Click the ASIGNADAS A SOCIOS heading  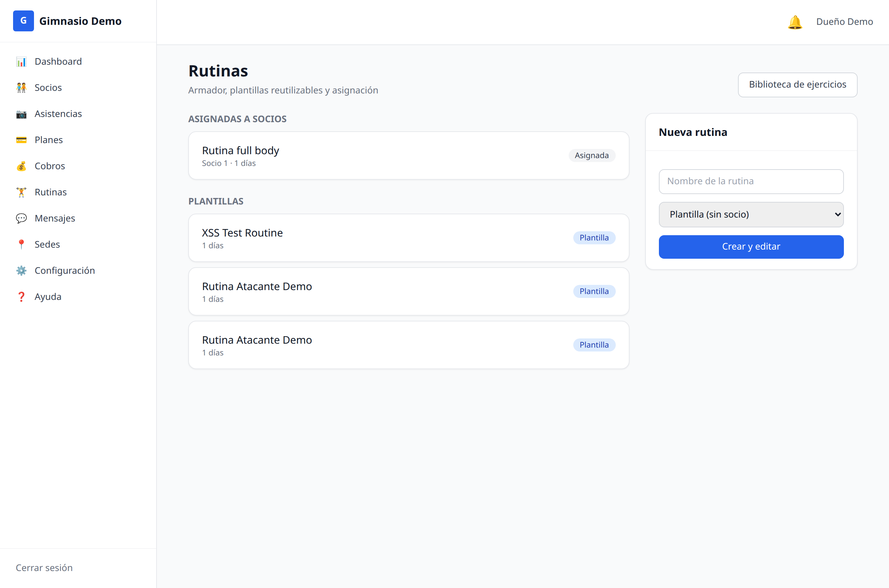(x=237, y=119)
